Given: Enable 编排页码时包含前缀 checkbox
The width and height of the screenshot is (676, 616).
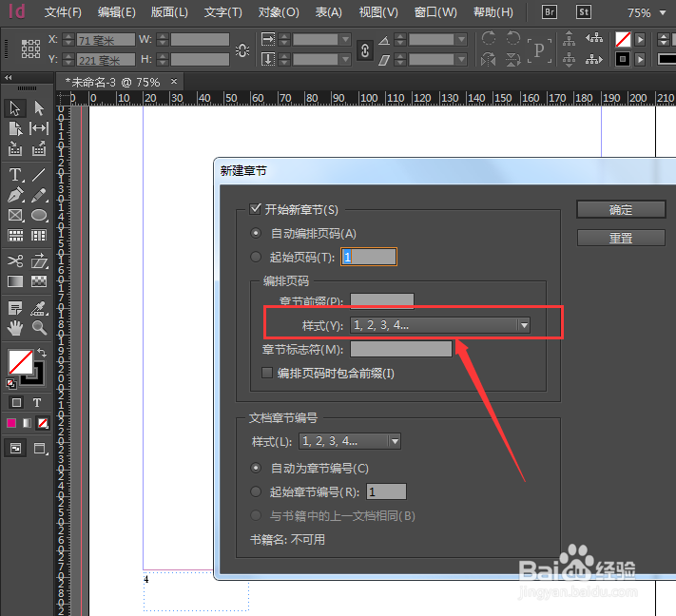Looking at the screenshot, I should coord(268,374).
